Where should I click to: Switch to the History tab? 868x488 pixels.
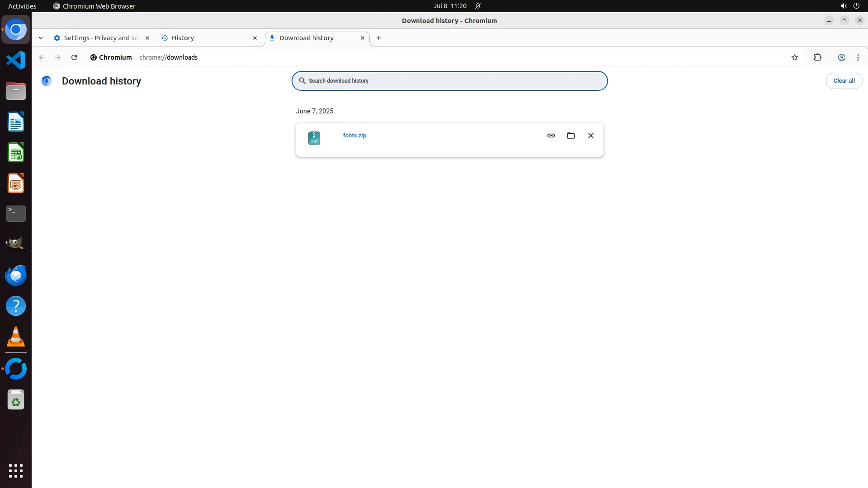tap(203, 38)
